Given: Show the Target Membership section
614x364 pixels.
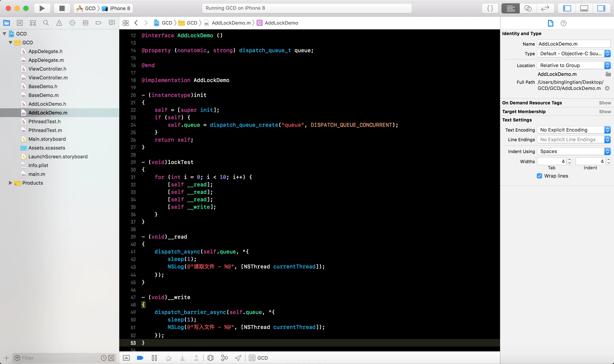Looking at the screenshot, I should coord(605,112).
